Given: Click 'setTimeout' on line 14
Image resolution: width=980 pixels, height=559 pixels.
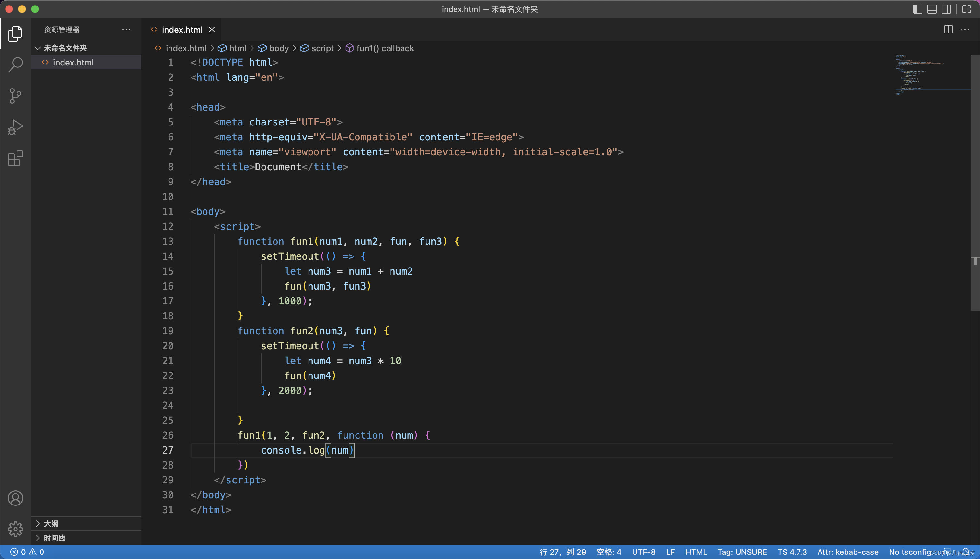Looking at the screenshot, I should pos(290,256).
